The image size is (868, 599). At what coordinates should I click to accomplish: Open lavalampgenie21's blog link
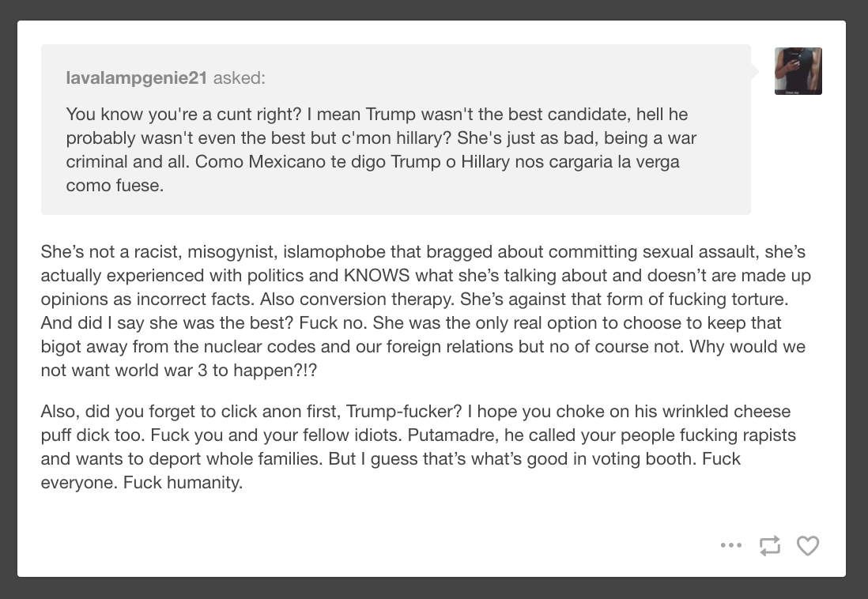click(136, 78)
